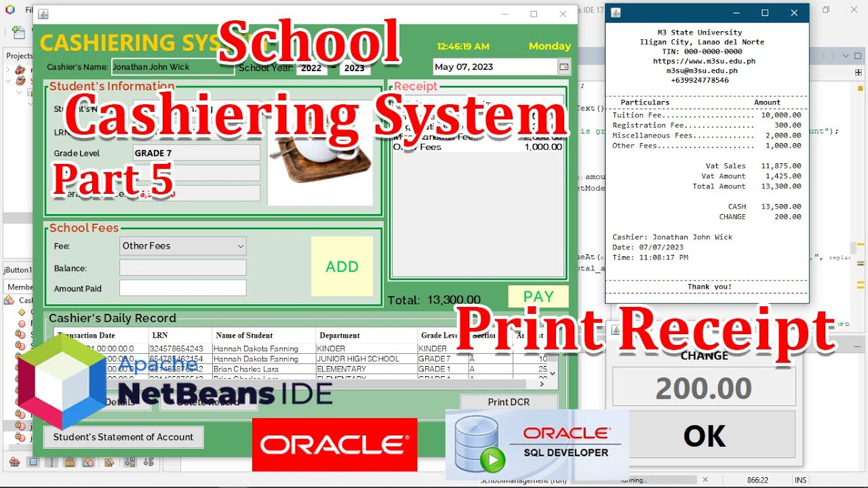Click the Grade Level field showing GRADE 7
This screenshot has width=868, height=488.
tap(197, 153)
